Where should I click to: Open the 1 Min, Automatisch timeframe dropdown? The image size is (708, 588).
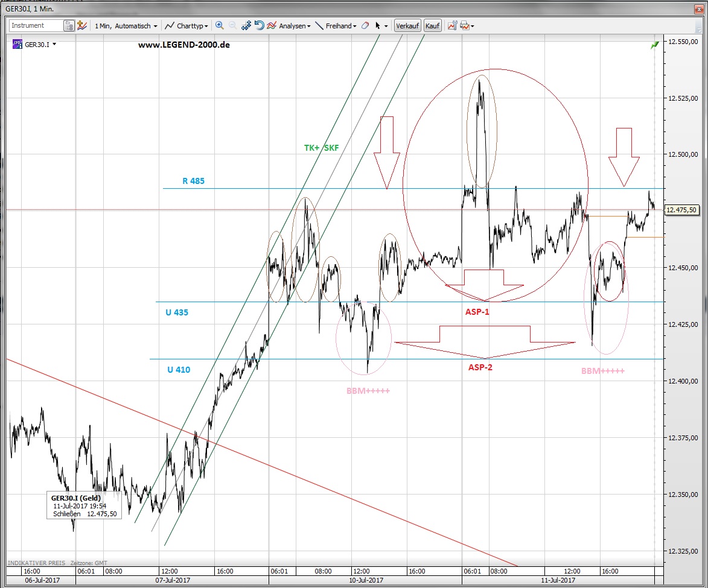[x=126, y=26]
